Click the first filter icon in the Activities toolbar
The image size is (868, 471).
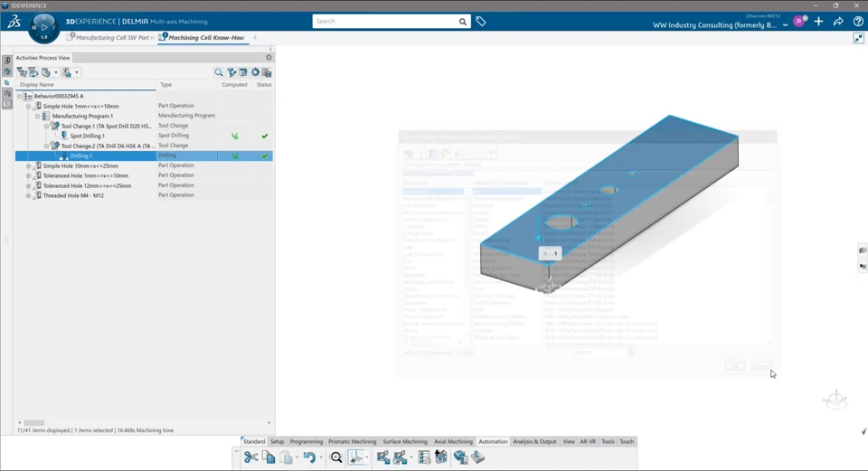coord(22,72)
